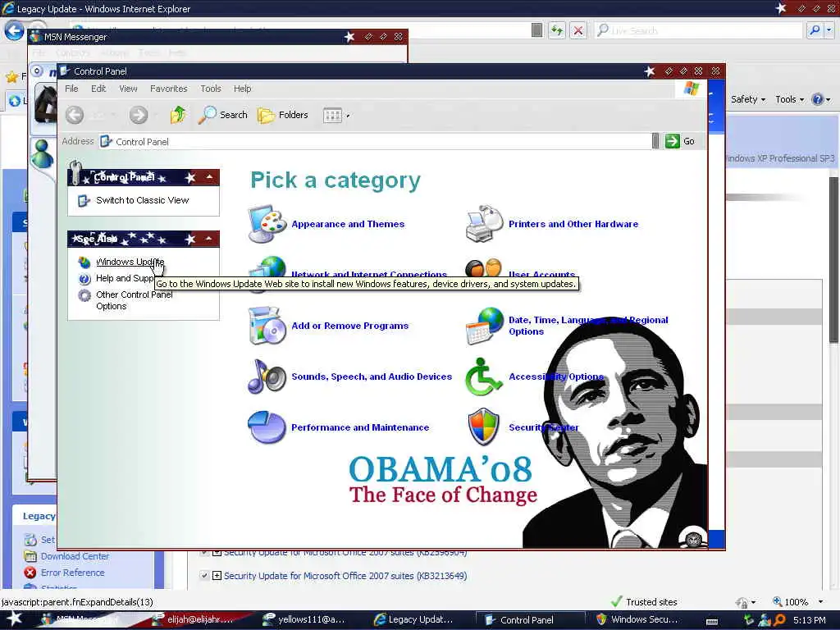Viewport: 840px width, 630px height.
Task: Click the IE refresh green arrows button
Action: tap(557, 30)
